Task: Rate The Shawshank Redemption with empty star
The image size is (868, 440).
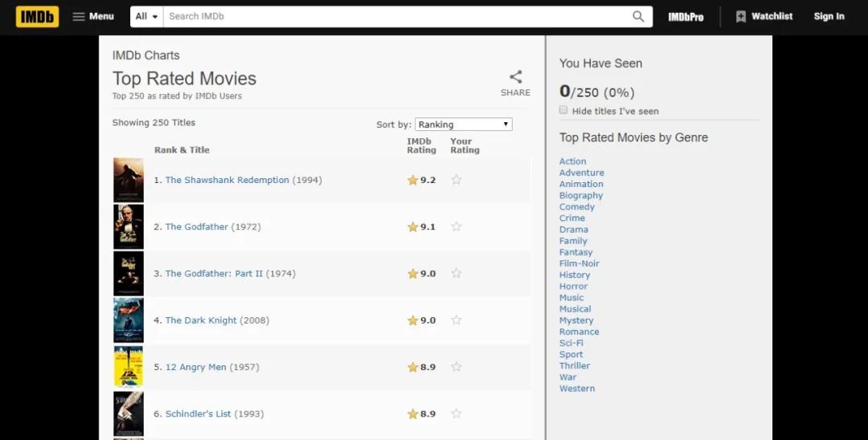Action: tap(457, 180)
